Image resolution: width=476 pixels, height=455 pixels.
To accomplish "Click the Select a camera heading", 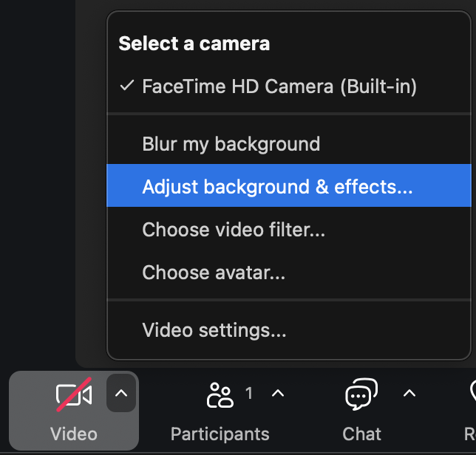I will (194, 44).
